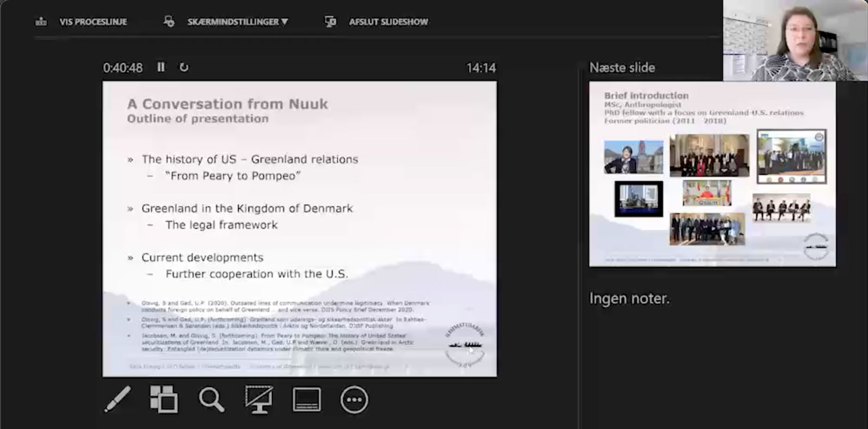The width and height of the screenshot is (868, 429).
Task: Click the end slideshow icon
Action: pos(331,22)
